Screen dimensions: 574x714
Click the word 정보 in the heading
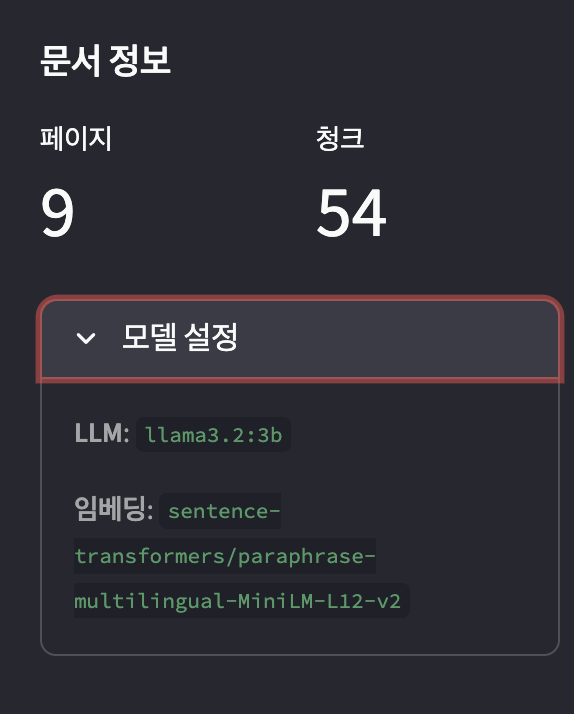140,60
